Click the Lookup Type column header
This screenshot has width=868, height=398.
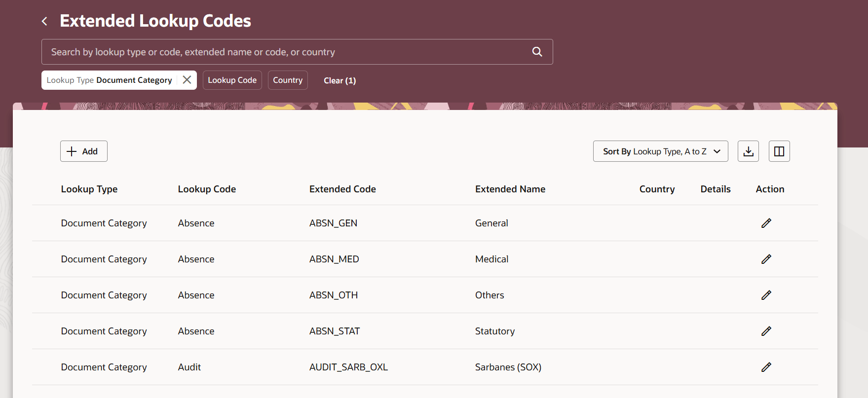click(x=89, y=189)
